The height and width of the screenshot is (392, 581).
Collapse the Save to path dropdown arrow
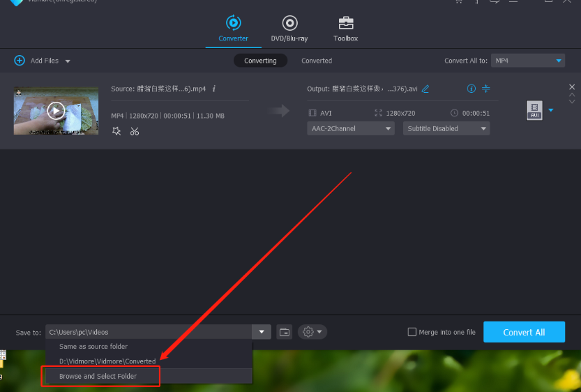pos(262,332)
